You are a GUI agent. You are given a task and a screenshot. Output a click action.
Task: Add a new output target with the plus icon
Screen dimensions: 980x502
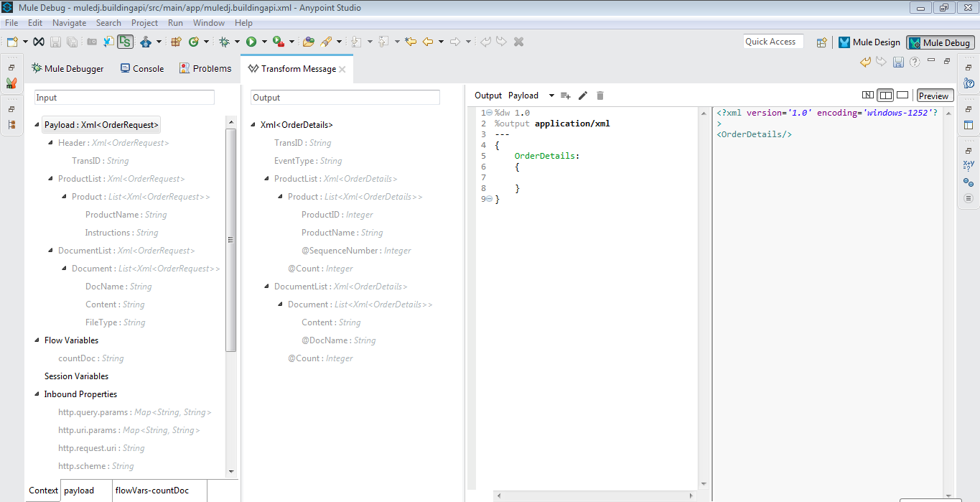tap(566, 95)
